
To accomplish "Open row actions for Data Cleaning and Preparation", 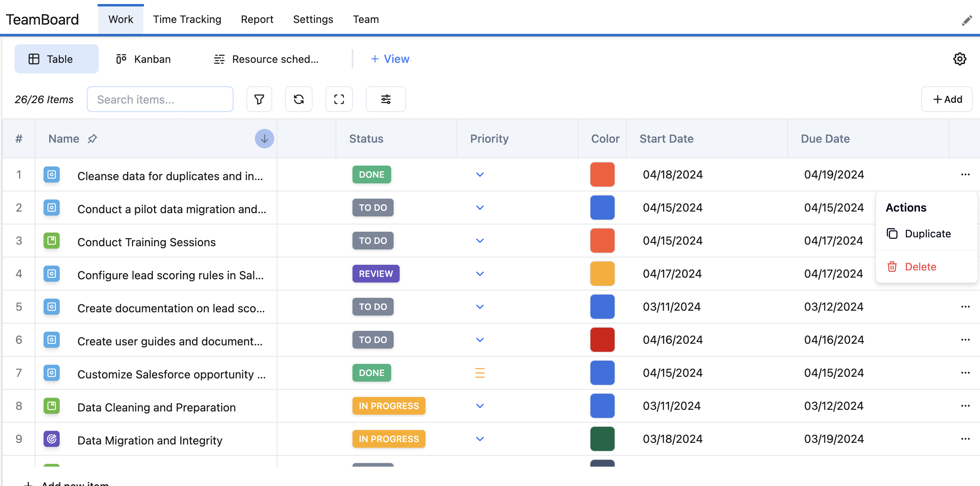I will pyautogui.click(x=965, y=406).
